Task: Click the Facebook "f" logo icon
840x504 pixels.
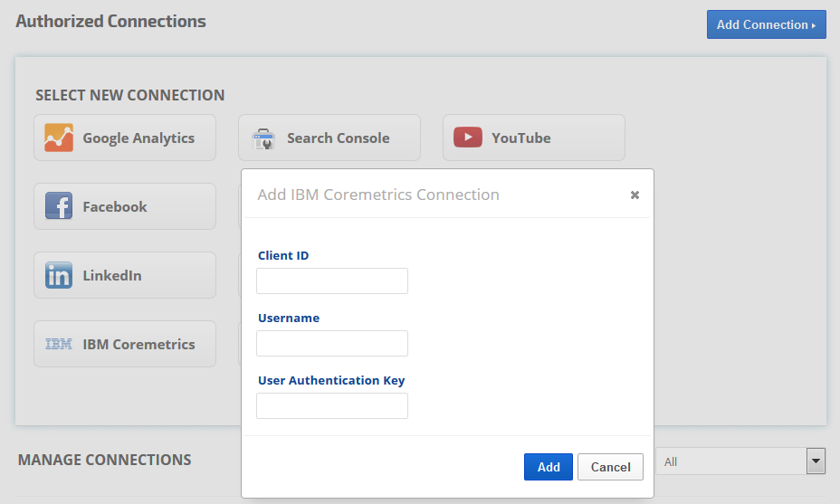Action: pos(59,206)
